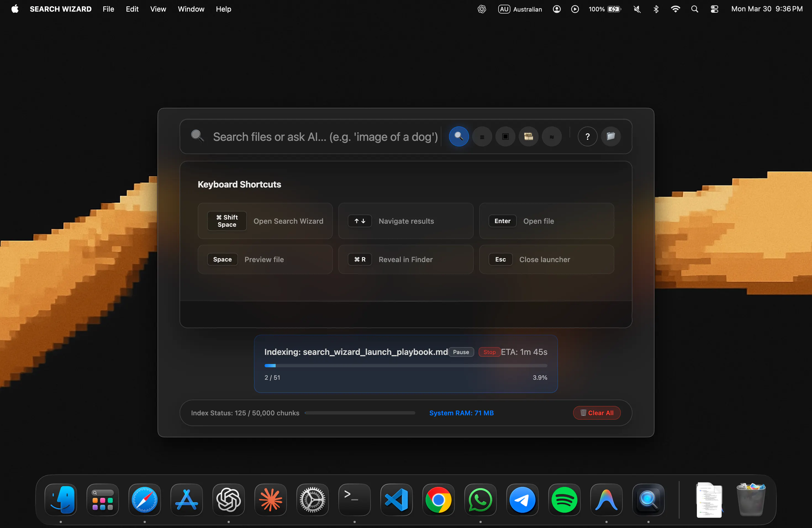
Task: Click the indexing progress bar
Action: 406,366
